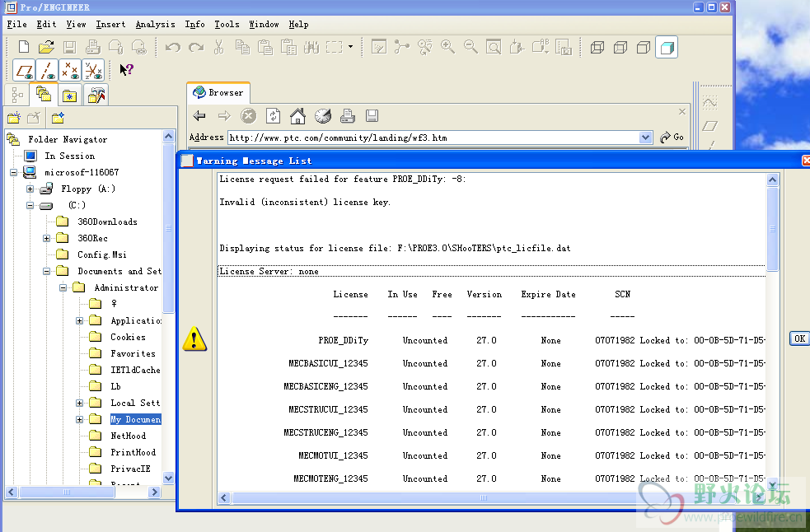Click the folder tree horizontal scrollbar thumb
This screenshot has height=532, width=810.
(x=67, y=492)
